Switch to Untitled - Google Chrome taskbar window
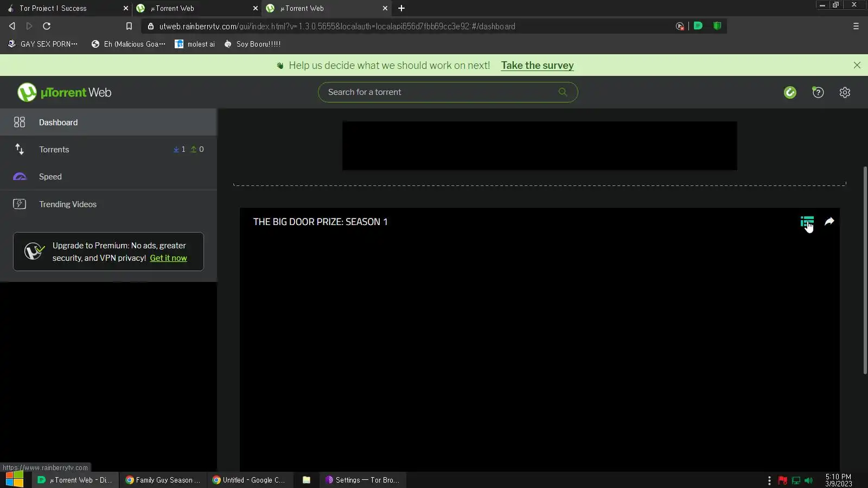868x488 pixels. [249, 480]
